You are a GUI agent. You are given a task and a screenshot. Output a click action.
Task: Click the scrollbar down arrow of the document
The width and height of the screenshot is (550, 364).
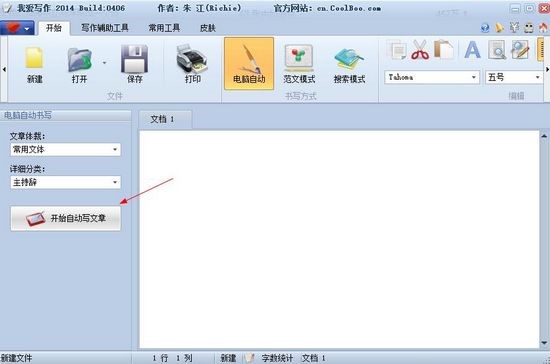544,343
